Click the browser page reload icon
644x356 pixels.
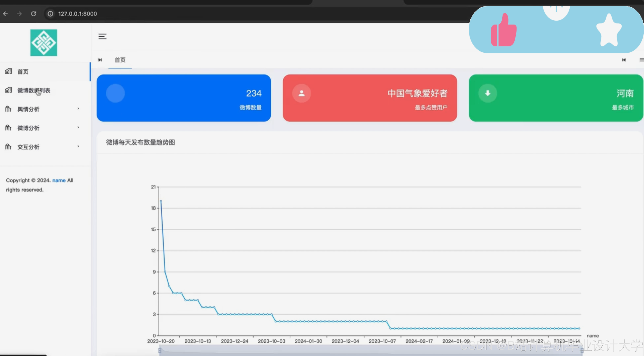(x=33, y=14)
